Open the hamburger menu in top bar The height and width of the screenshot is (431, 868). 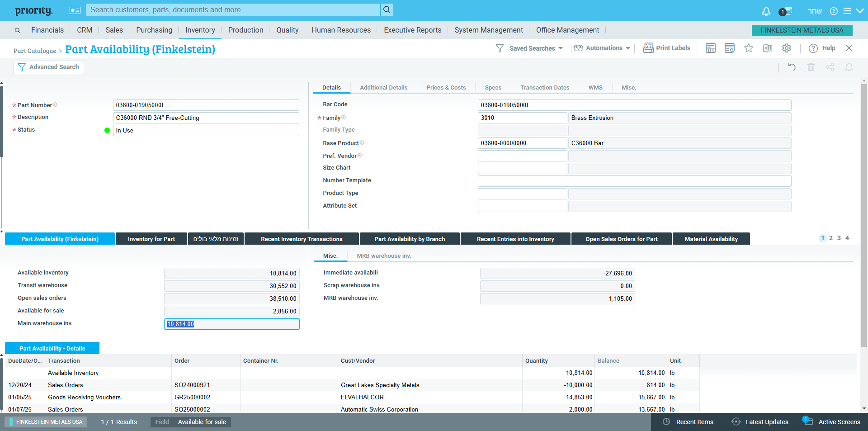[x=847, y=11]
